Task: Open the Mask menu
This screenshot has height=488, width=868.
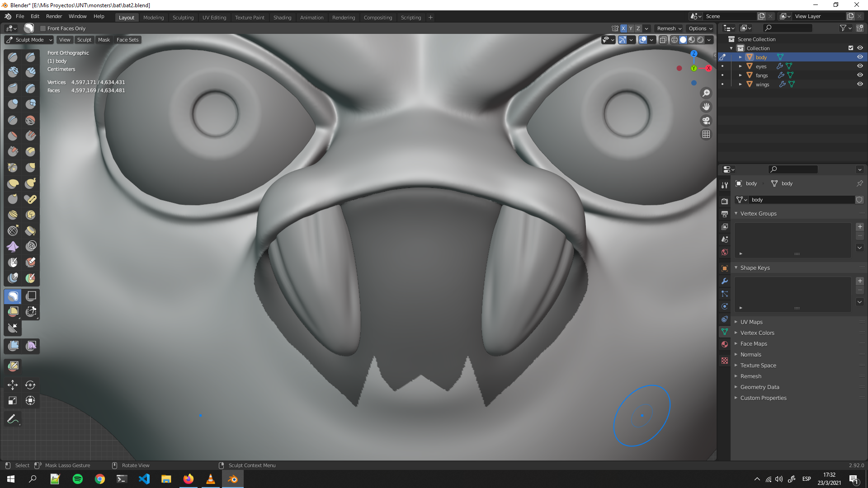Action: click(x=104, y=40)
